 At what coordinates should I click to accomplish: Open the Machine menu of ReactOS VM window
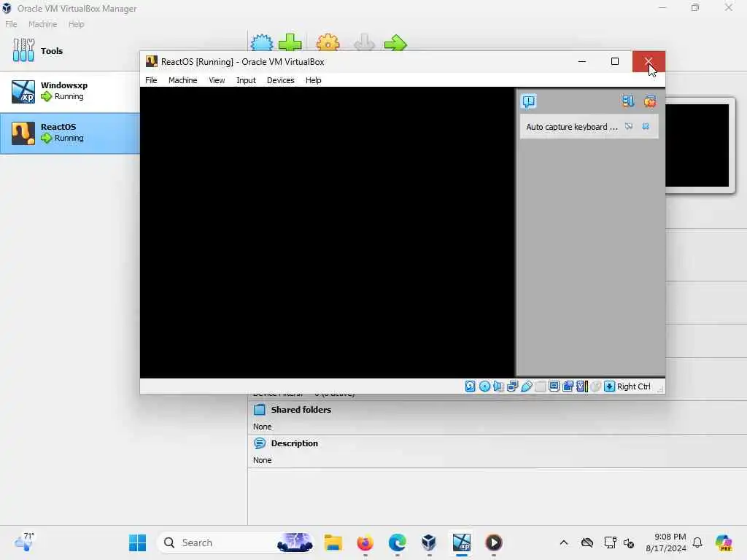coord(182,80)
